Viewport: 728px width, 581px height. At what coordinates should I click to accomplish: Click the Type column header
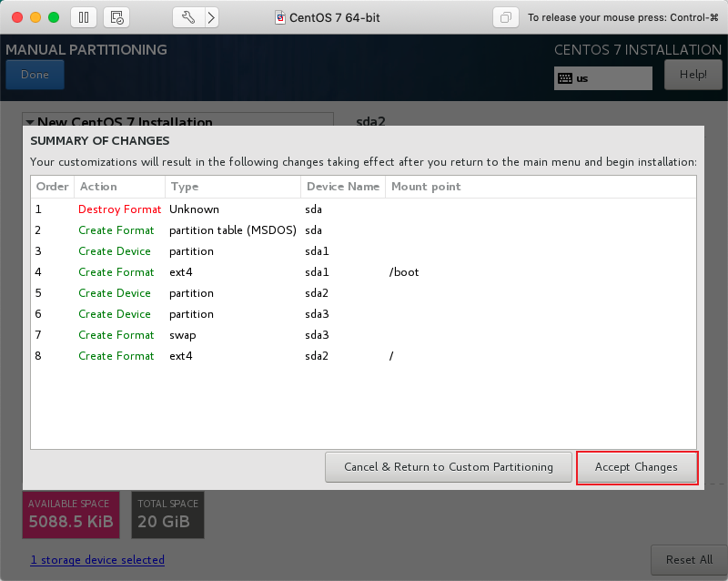click(233, 187)
